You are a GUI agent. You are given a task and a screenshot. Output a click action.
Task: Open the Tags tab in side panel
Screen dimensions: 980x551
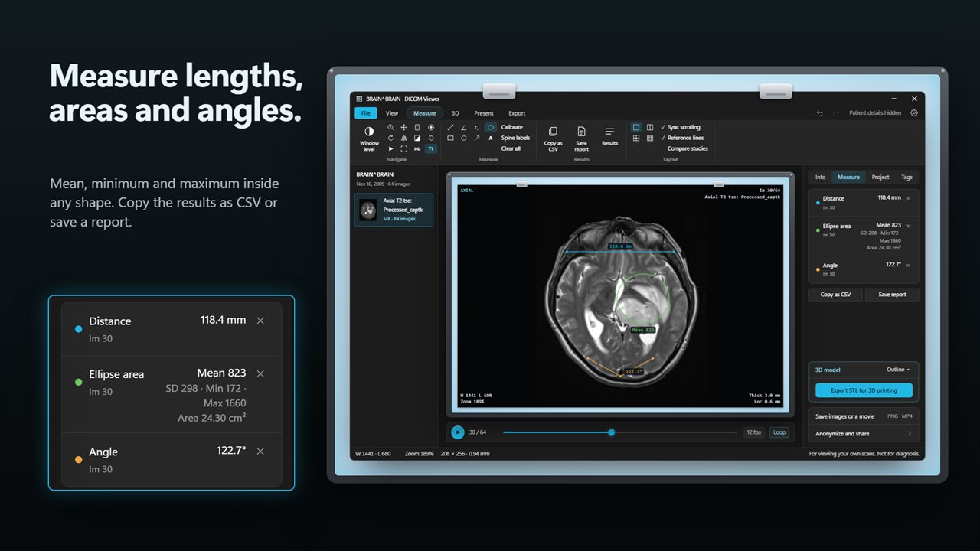(906, 177)
